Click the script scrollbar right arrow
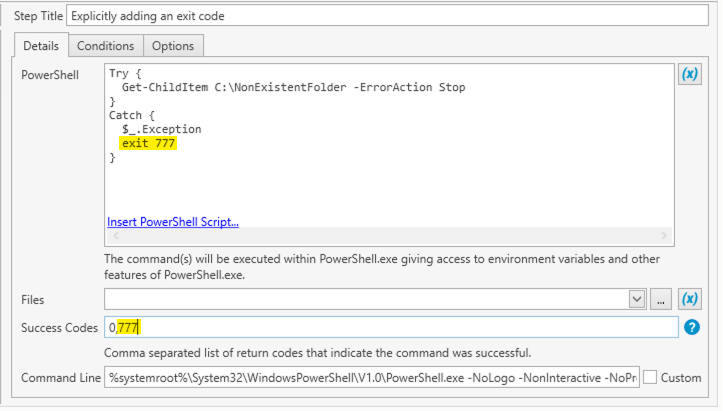 pos(664,236)
